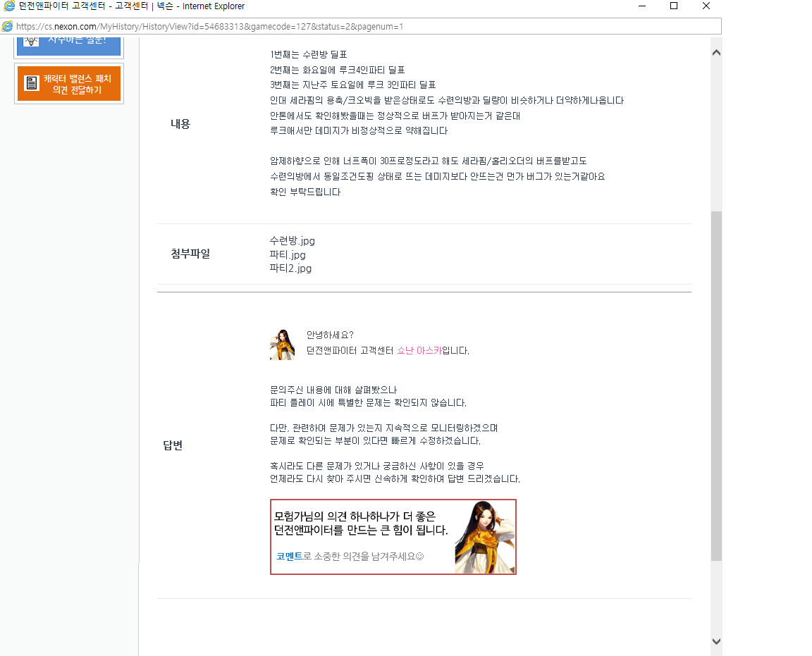Minimize the Internet Explorer window
The height and width of the screenshot is (656, 812).
pos(641,6)
